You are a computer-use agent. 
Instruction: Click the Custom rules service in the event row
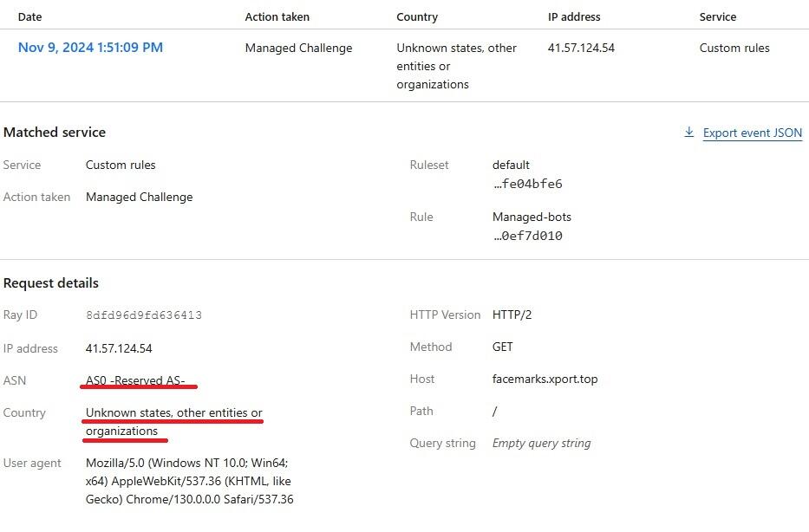[x=734, y=48]
